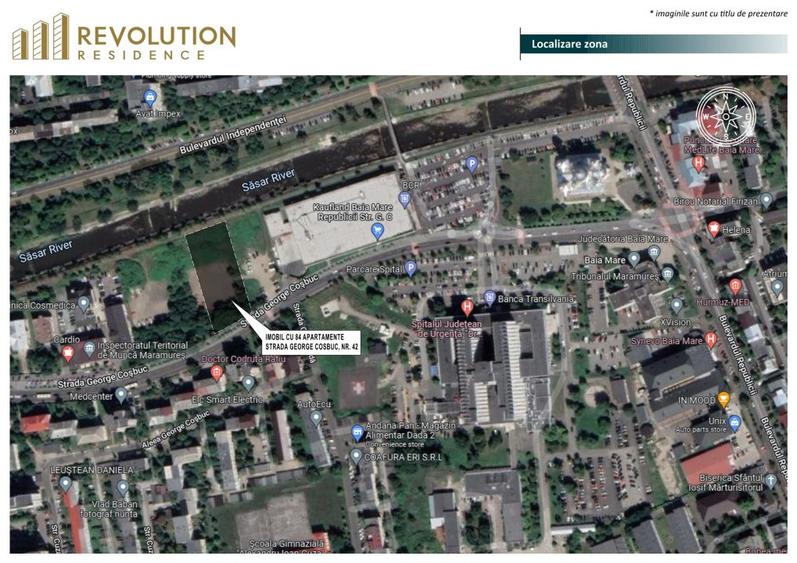
Task: Open the Clinica Cosmedica pin
Action: [83, 304]
